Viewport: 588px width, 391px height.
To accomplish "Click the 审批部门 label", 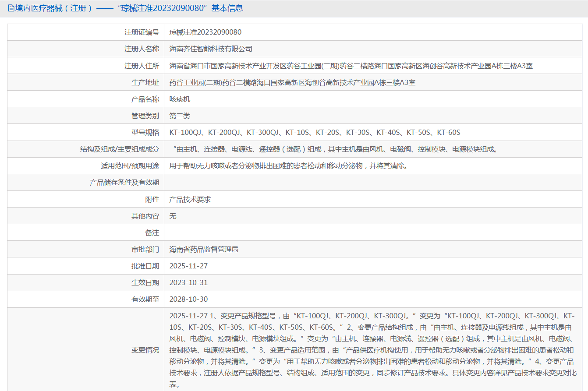I will pos(145,249).
